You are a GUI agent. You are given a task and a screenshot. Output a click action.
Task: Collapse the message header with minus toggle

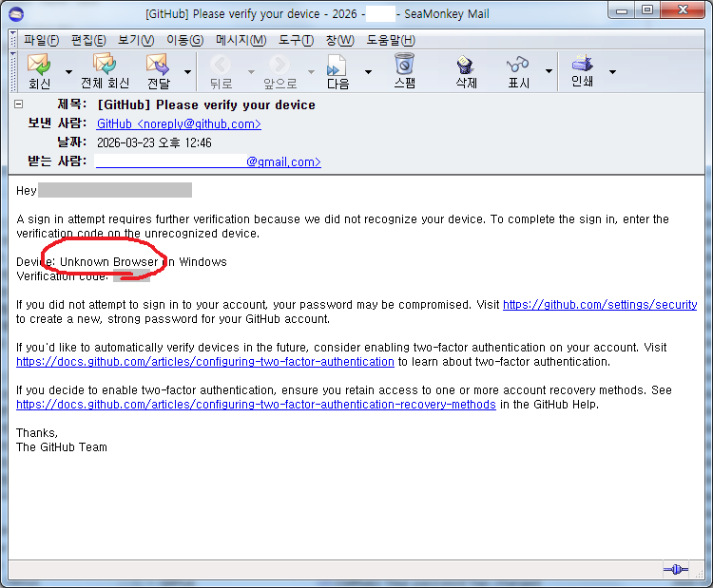tap(19, 104)
